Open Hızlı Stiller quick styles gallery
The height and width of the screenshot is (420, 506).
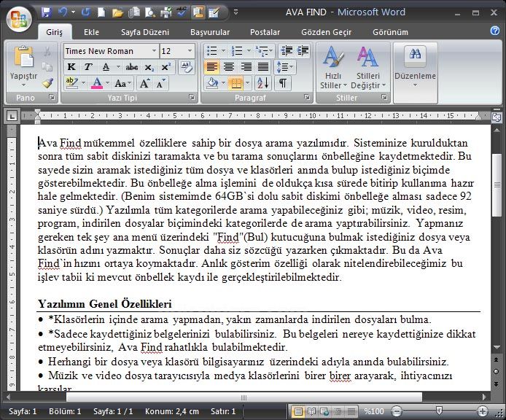[333, 67]
